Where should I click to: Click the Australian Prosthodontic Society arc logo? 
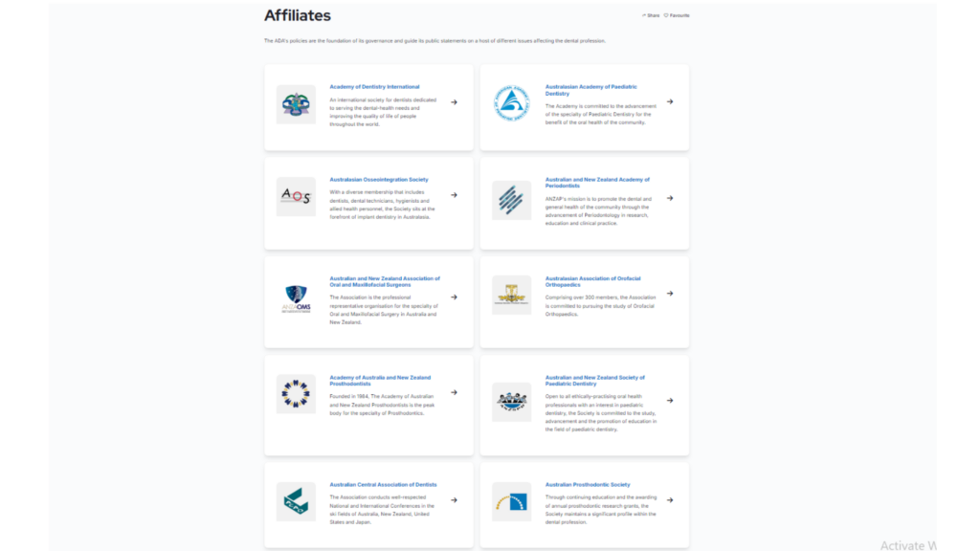coord(511,501)
